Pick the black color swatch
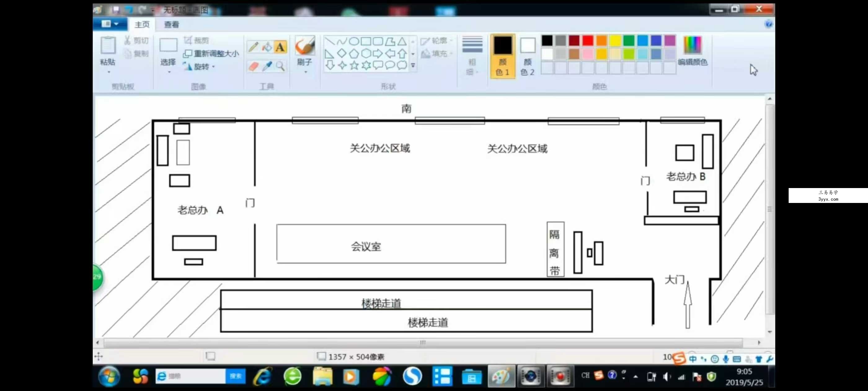Viewport: 868px width, 391px height. 547,40
